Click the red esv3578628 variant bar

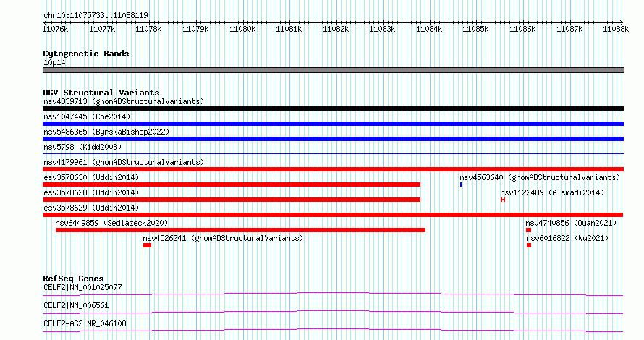tap(232, 200)
